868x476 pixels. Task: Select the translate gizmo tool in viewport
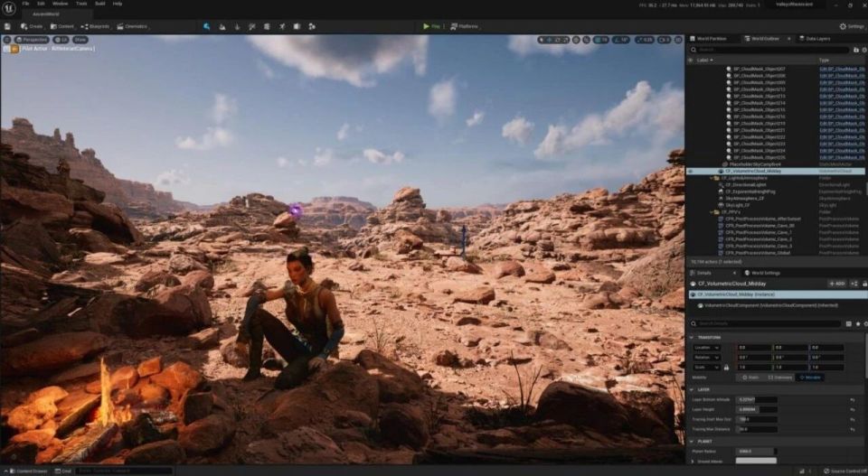click(x=549, y=40)
